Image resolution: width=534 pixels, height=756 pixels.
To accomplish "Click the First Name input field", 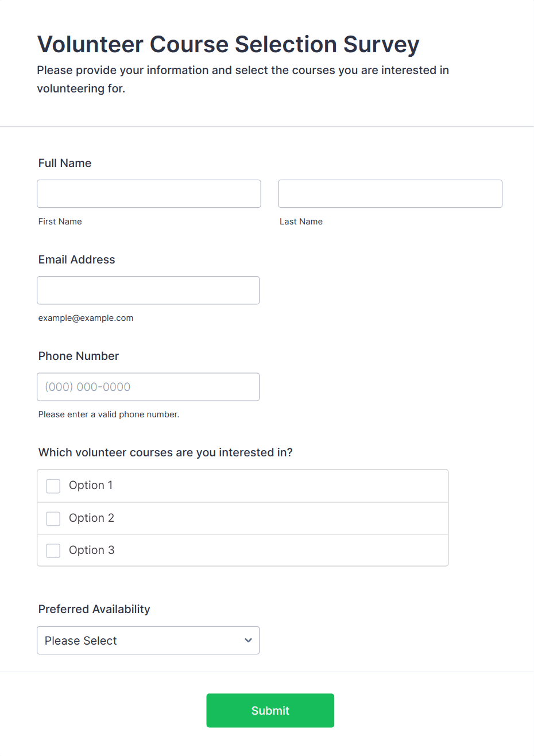I will [x=149, y=193].
